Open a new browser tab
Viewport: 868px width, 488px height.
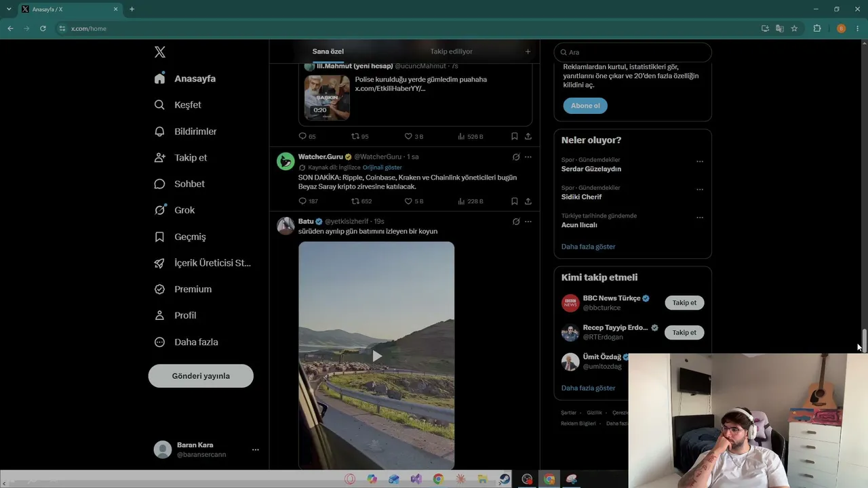pos(132,9)
